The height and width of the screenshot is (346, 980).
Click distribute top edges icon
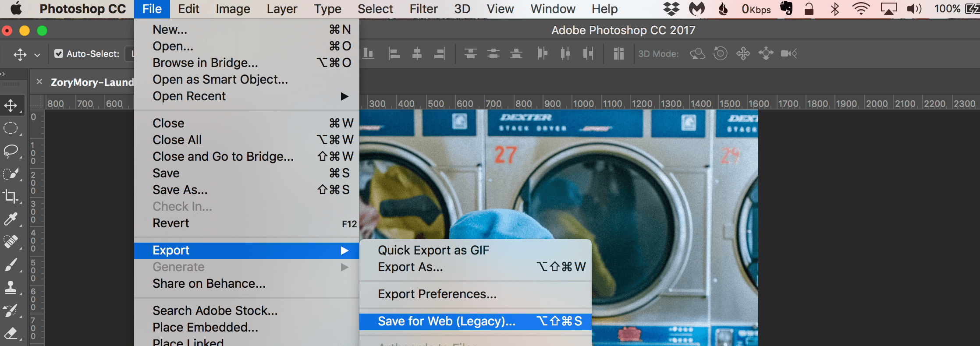471,53
